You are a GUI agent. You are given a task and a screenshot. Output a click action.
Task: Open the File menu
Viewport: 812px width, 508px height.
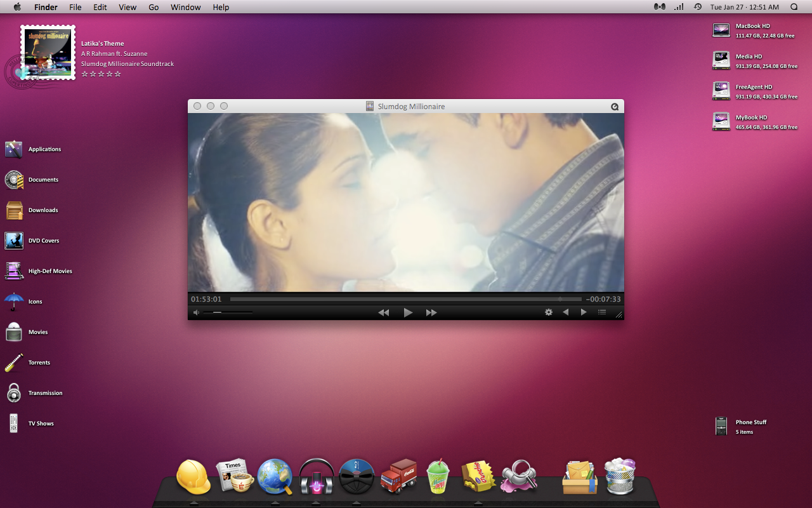[75, 7]
